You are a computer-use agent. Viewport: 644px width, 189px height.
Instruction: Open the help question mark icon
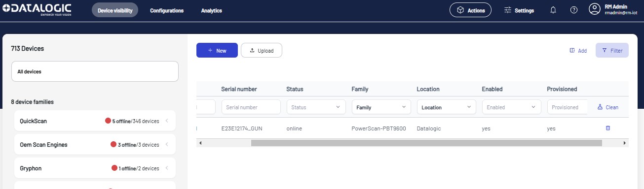(x=574, y=10)
